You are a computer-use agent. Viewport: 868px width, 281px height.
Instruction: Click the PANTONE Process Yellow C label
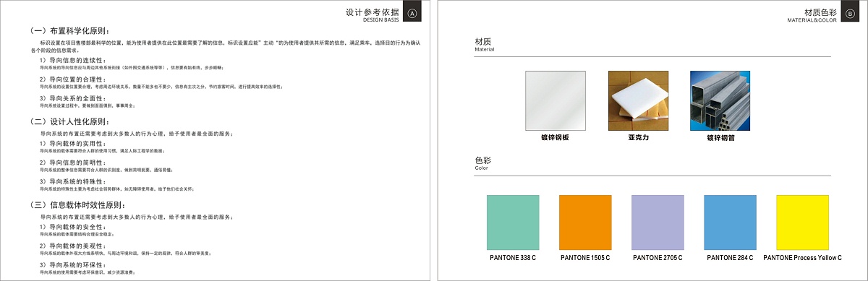(803, 257)
